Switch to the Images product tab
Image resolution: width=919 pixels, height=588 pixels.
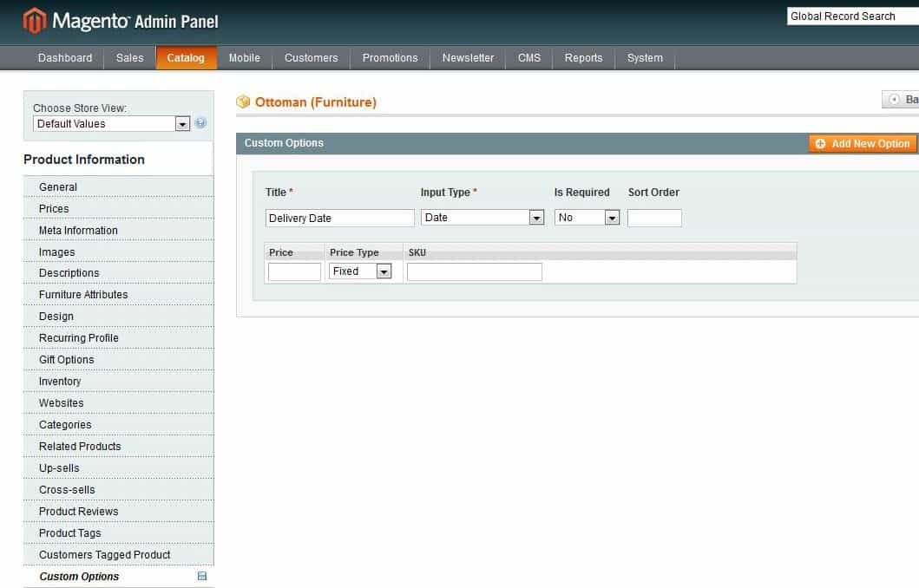[x=57, y=252]
